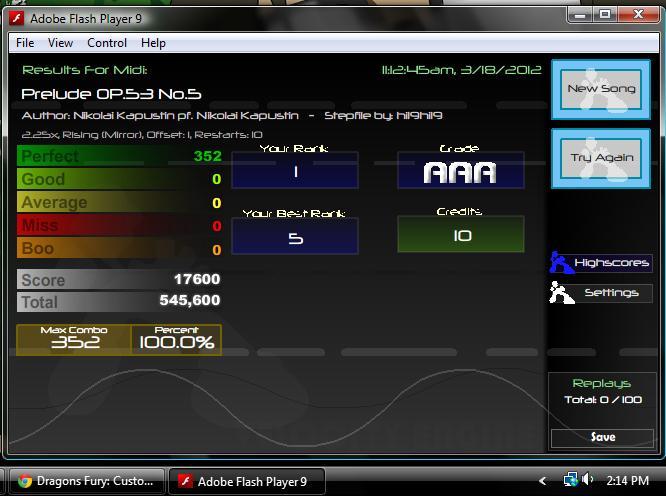Click the blue Highscores character icon
This screenshot has height=496, width=666.
tap(561, 262)
